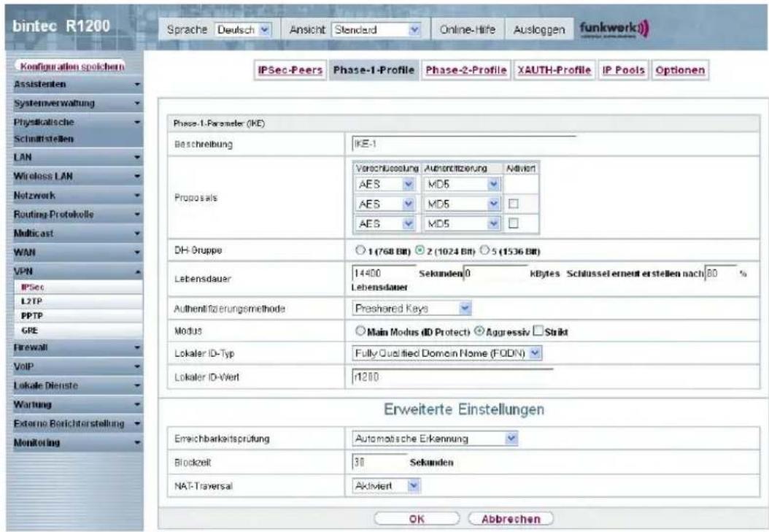Switch to Phase-1-Profile tab
This screenshot has height=532, width=769.
[x=374, y=70]
